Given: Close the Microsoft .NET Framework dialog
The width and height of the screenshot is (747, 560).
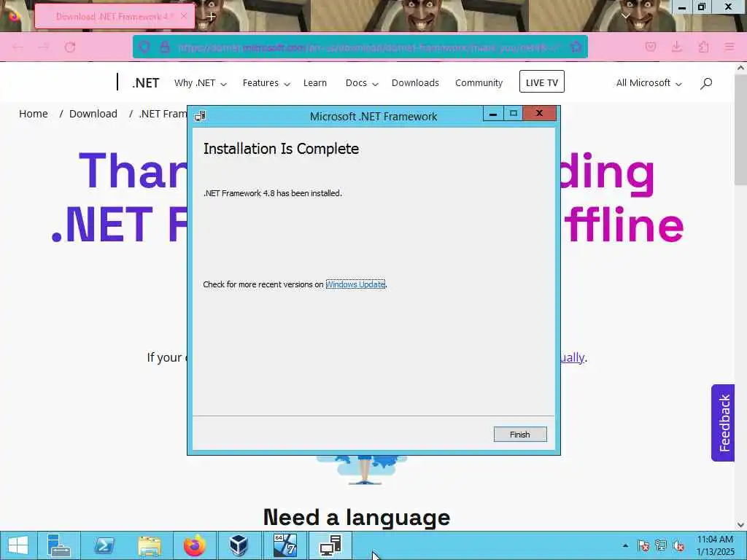Looking at the screenshot, I should coord(539,113).
